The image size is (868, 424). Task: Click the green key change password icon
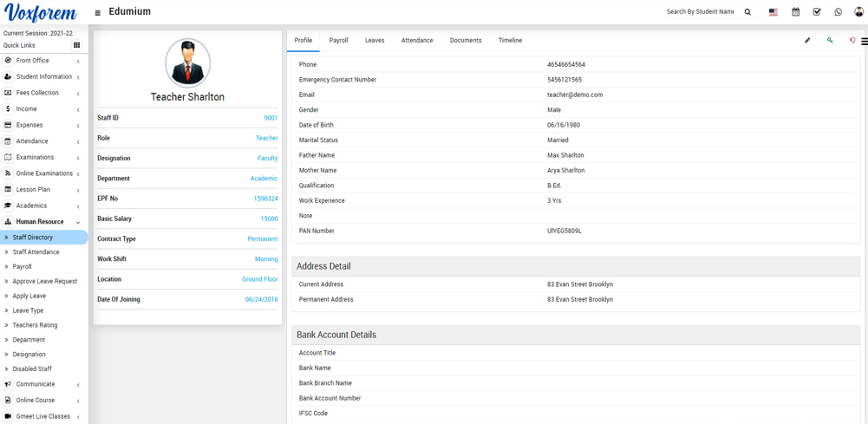coord(830,41)
